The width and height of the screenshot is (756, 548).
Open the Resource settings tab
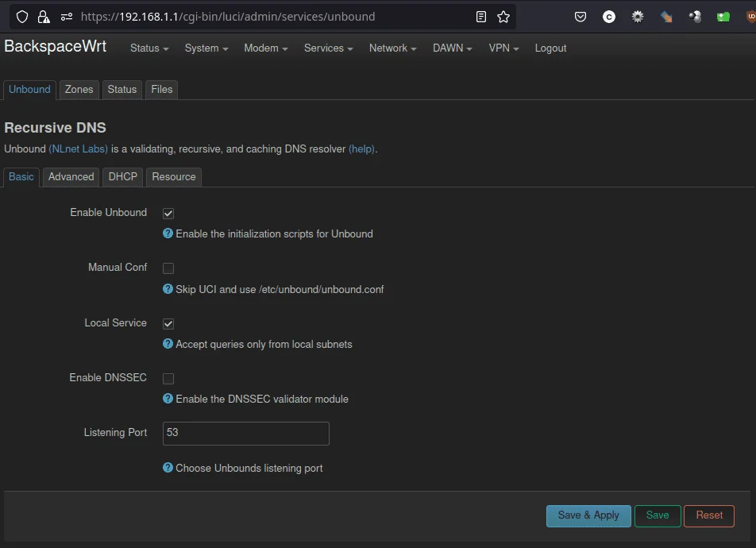tap(174, 177)
